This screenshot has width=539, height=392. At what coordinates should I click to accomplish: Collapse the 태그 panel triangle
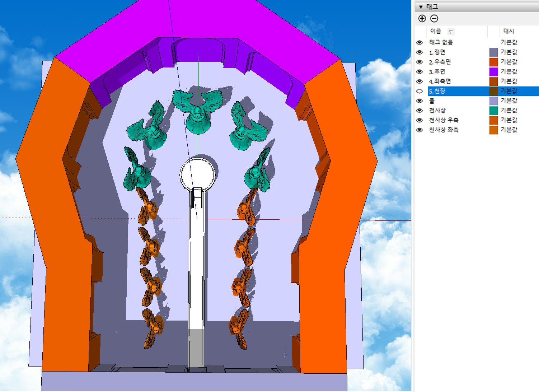tap(421, 7)
